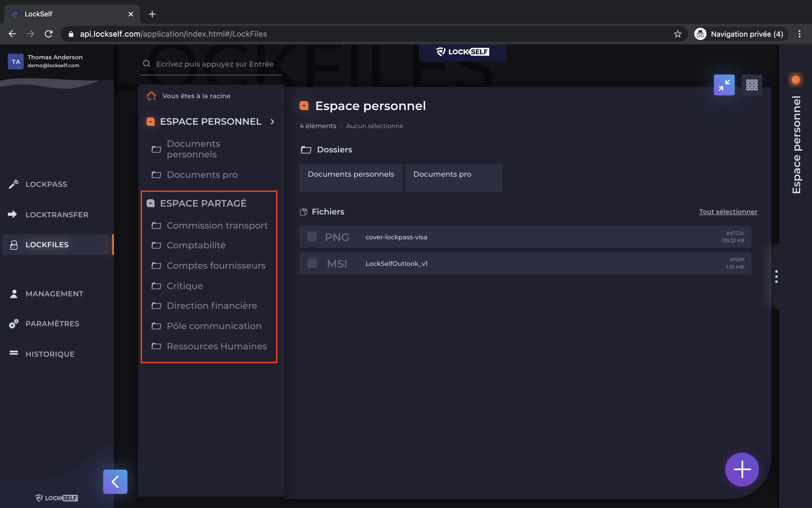This screenshot has height=508, width=812.
Task: Click the Historique lines icon
Action: [14, 353]
